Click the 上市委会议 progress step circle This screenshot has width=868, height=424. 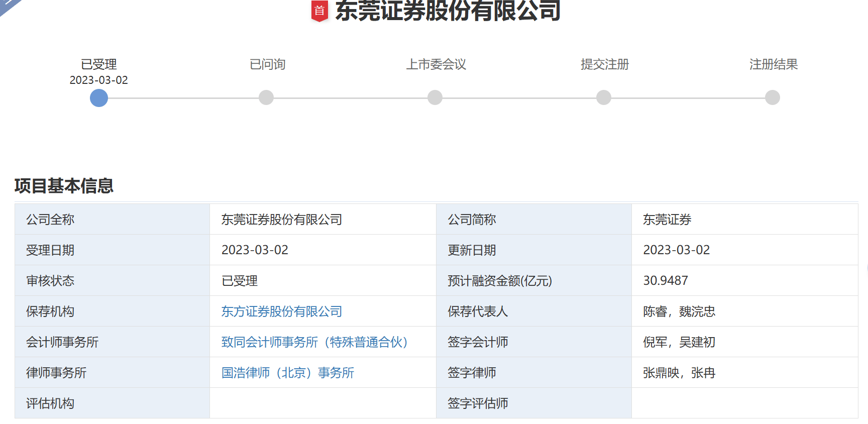435,97
